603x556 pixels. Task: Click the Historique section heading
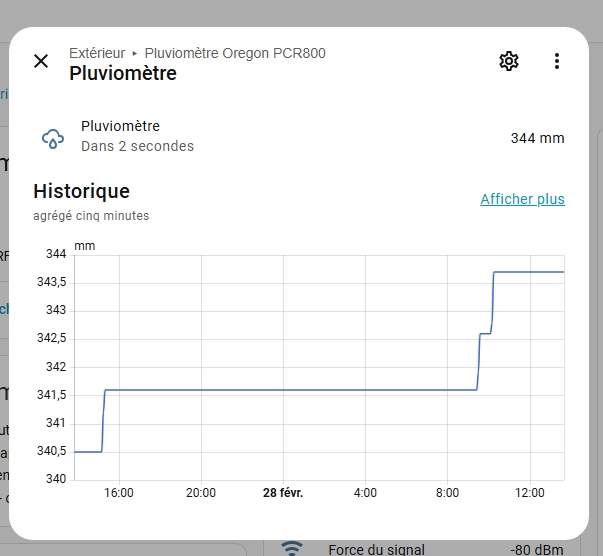(x=81, y=191)
